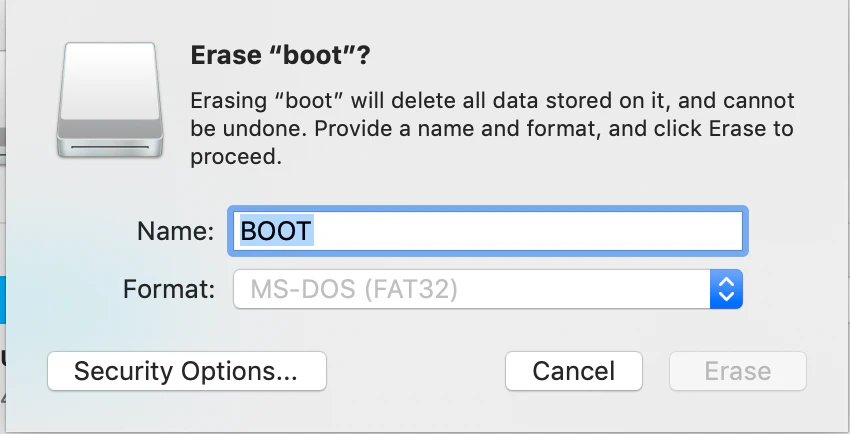Image resolution: width=850 pixels, height=434 pixels.
Task: Click the top white face of drive icon
Action: [110, 81]
